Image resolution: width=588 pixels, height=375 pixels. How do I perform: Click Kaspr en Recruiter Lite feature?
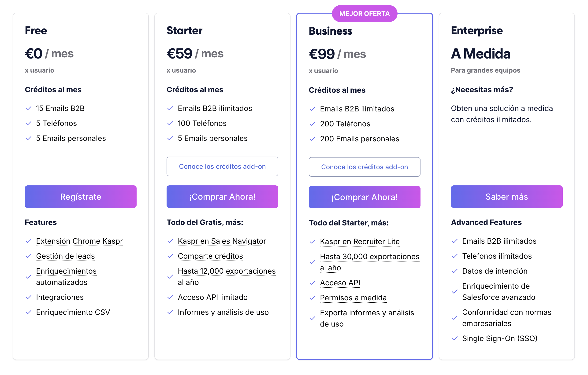coord(360,242)
